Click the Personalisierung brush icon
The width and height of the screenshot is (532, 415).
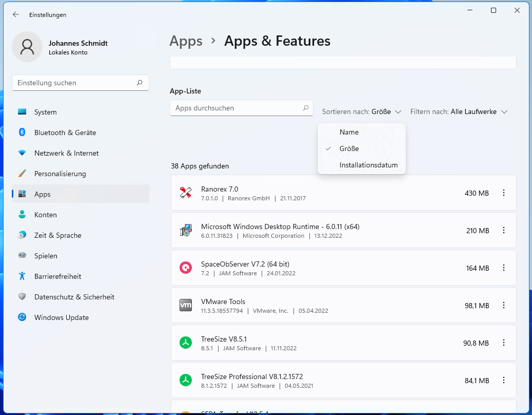coord(22,174)
